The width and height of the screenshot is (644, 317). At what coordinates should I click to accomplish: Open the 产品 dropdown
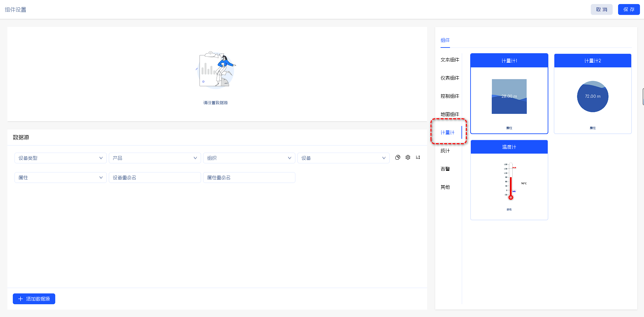coord(155,158)
